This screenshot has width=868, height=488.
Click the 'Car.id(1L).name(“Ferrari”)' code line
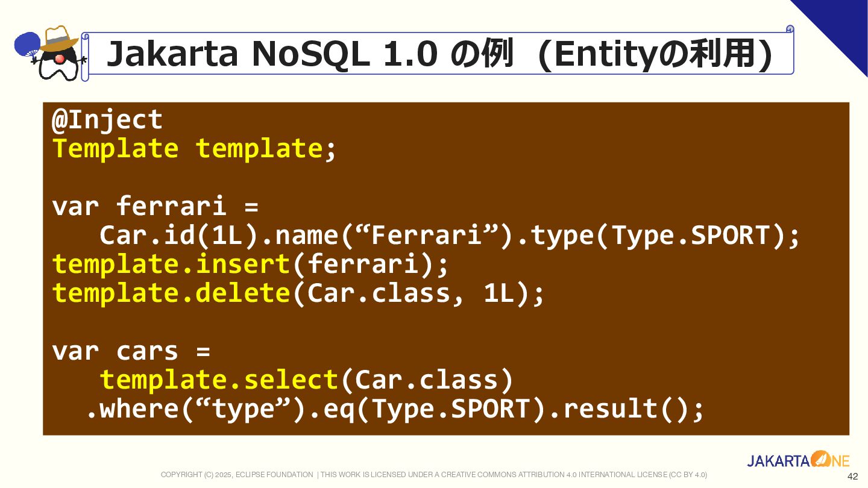point(450,236)
